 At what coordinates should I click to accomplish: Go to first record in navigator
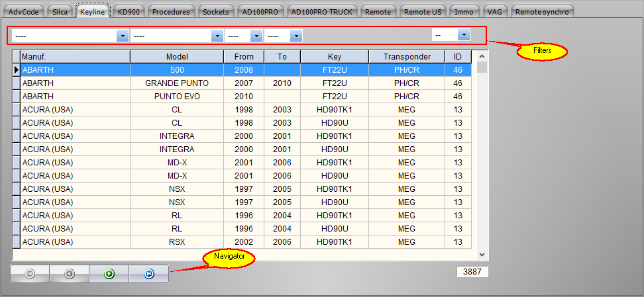30,274
